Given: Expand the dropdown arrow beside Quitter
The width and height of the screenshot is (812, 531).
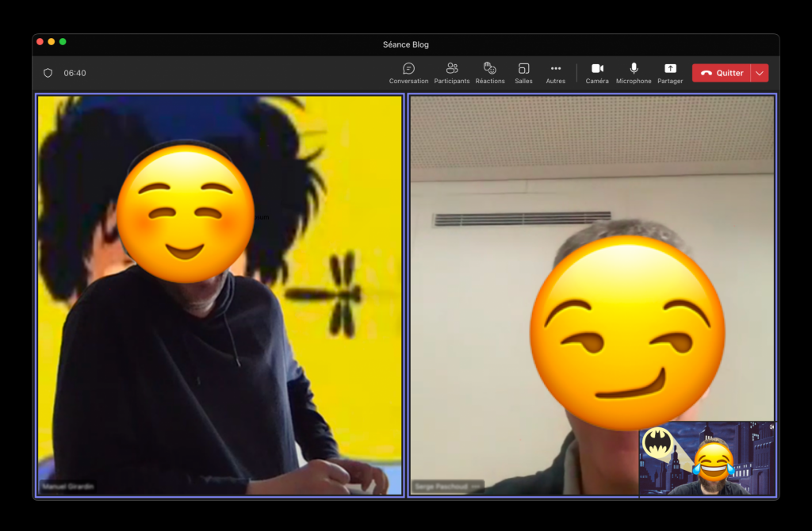Looking at the screenshot, I should [x=760, y=73].
